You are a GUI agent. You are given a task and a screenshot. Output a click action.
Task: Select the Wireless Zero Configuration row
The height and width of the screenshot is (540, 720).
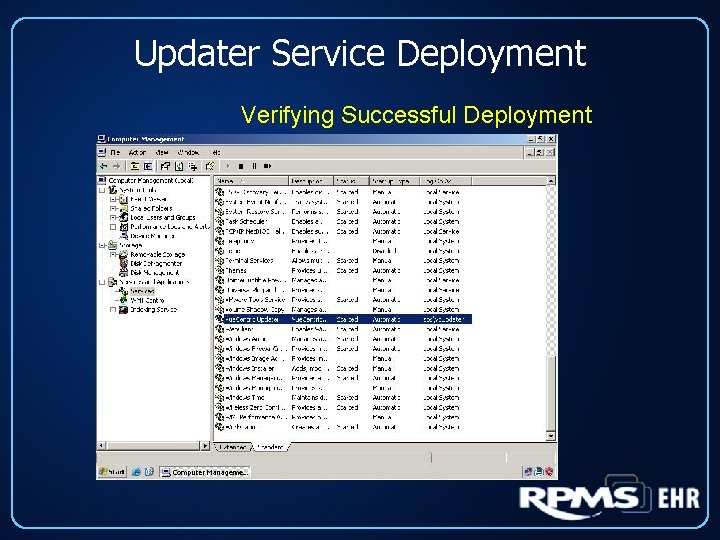coord(343,407)
